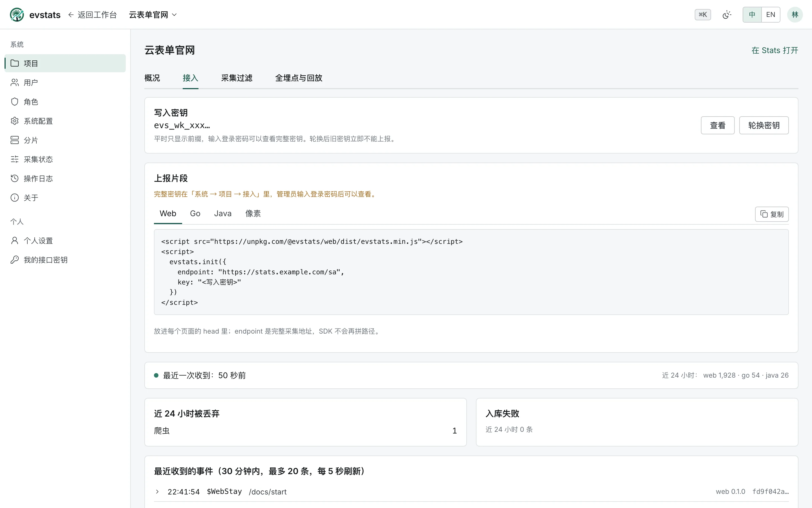Viewport: 812px width, 508px height.
Task: Click the 系统配置 gear icon
Action: (x=14, y=121)
